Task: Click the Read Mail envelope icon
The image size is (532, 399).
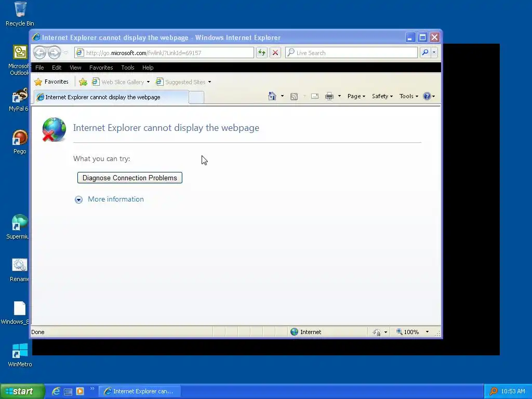Action: click(x=315, y=96)
